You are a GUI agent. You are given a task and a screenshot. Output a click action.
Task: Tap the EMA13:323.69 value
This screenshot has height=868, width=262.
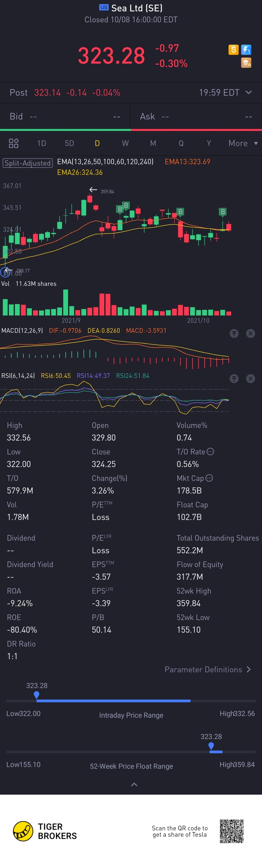click(188, 162)
